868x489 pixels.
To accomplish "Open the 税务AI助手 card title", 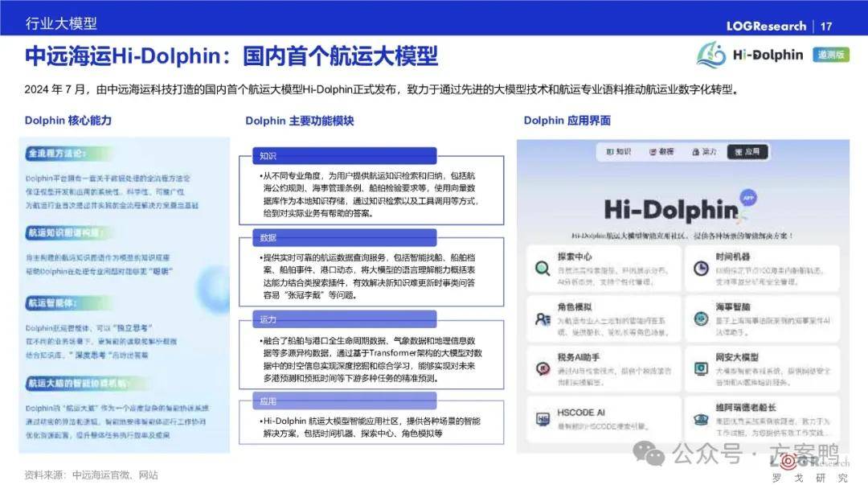I will coord(579,357).
